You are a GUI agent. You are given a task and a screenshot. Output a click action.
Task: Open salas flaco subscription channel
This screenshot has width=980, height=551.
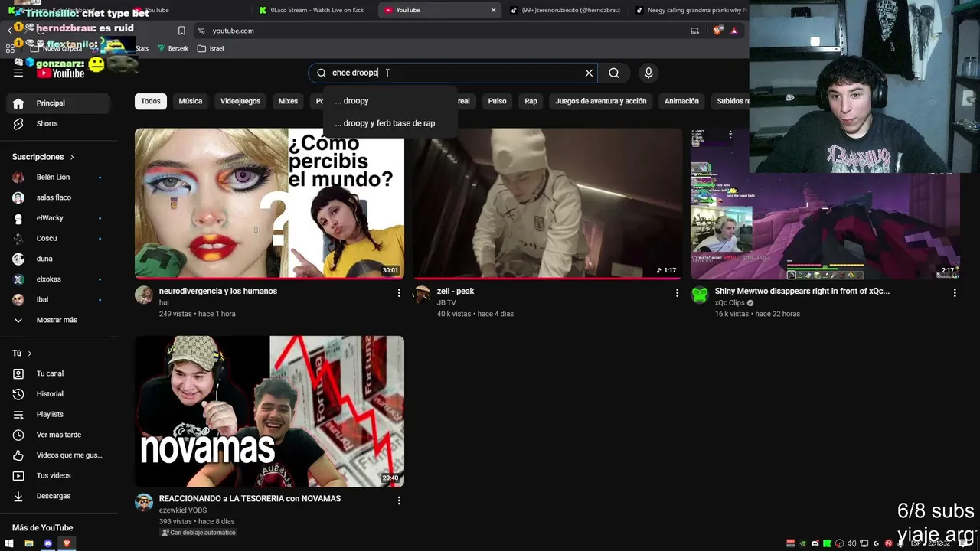[x=58, y=197]
